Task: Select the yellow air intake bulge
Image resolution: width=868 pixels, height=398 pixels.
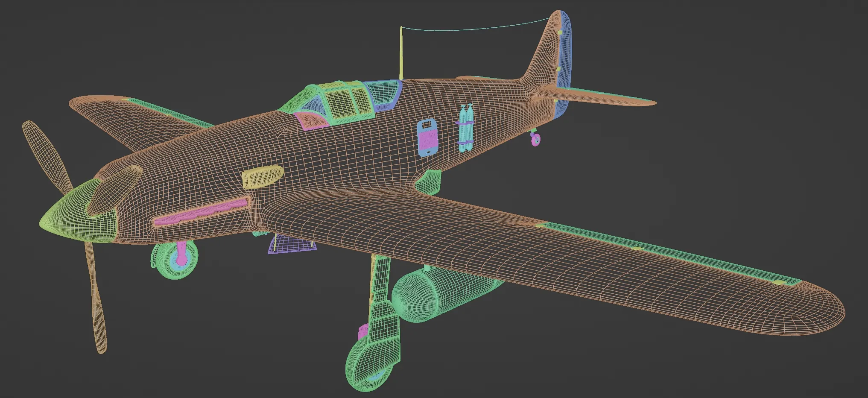Action: pyautogui.click(x=262, y=176)
